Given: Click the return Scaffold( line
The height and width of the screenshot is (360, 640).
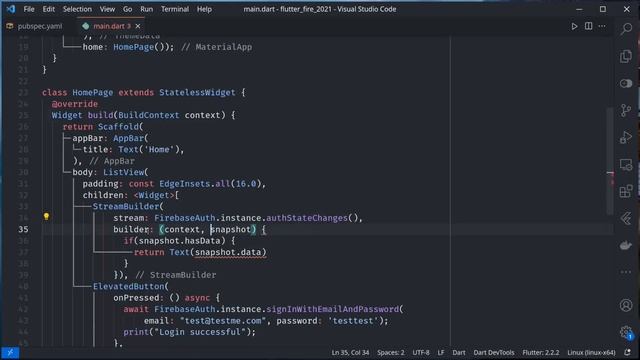Looking at the screenshot, I should pyautogui.click(x=103, y=127).
